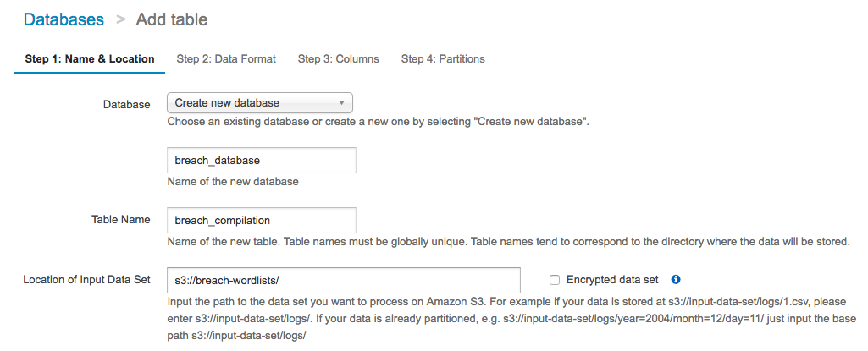The width and height of the screenshot is (868, 351).
Task: Click the info icon beside Encrypted data set
Action: [x=676, y=279]
